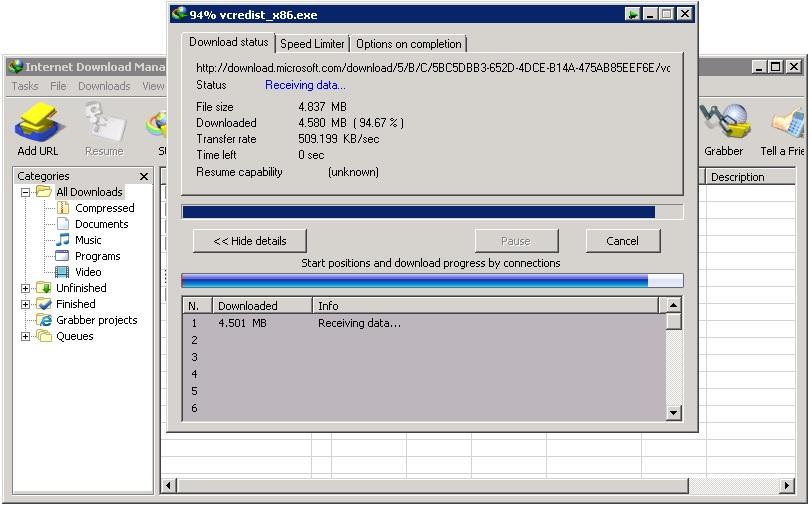Click the 94.67 % downloaded percentage

coord(378,122)
